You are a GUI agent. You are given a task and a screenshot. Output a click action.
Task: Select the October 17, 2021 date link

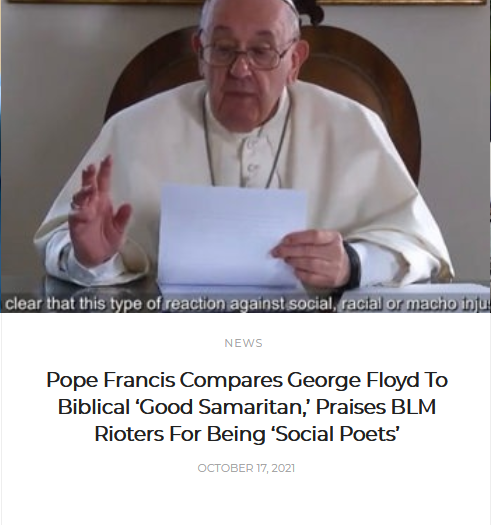pos(246,468)
